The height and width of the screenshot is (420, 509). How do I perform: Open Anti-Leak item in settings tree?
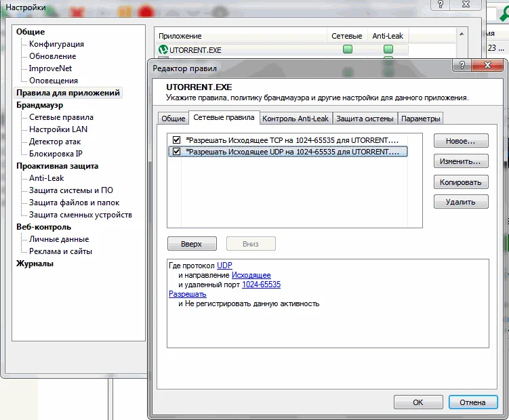pos(46,178)
